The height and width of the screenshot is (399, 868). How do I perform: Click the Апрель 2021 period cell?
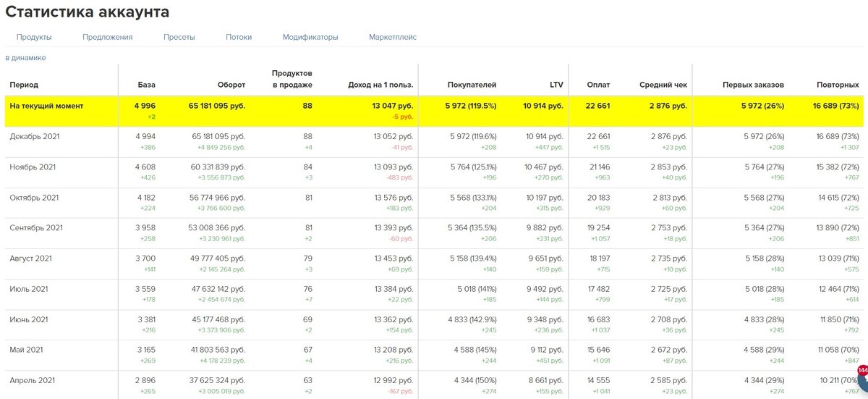[x=32, y=379]
